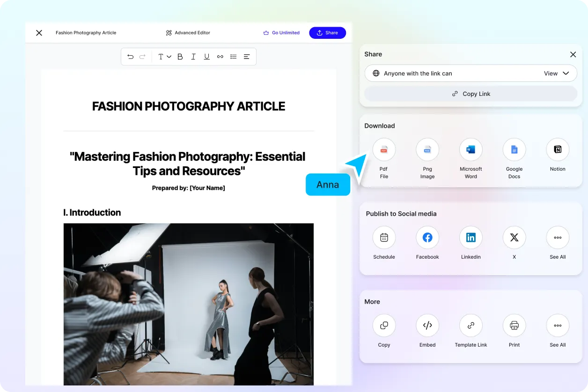
Task: Click the Copy Link button
Action: click(x=471, y=94)
